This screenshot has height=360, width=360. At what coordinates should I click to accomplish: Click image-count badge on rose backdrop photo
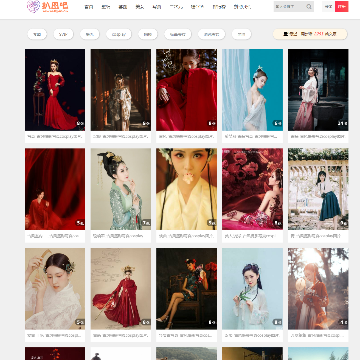278,223
